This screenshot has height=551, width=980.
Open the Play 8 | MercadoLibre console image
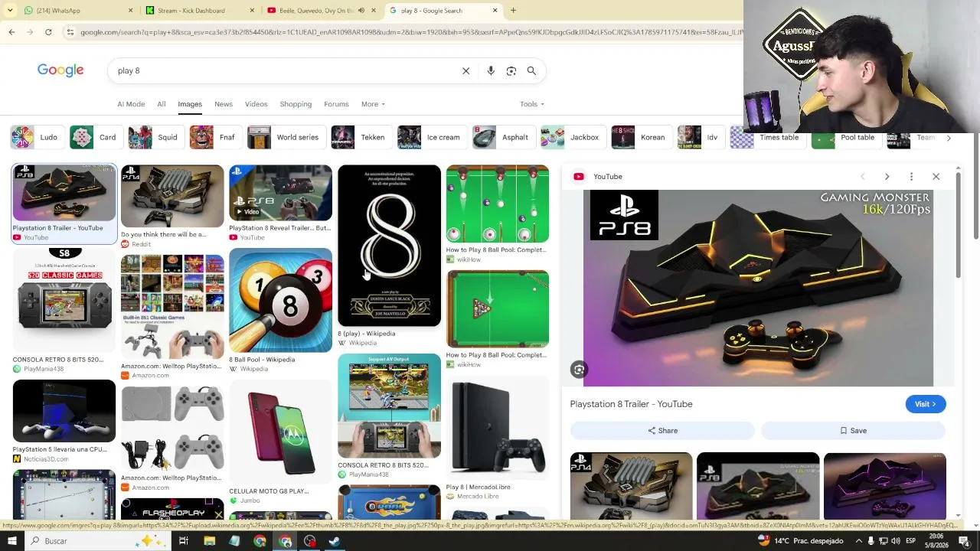click(x=498, y=427)
